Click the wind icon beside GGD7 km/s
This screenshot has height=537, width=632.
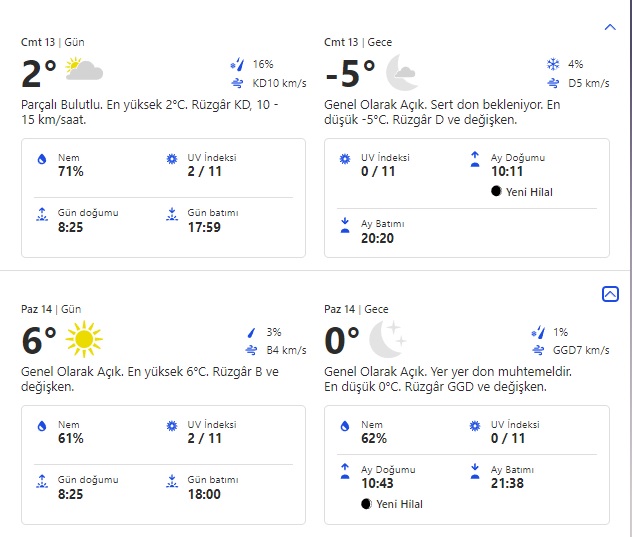click(540, 350)
